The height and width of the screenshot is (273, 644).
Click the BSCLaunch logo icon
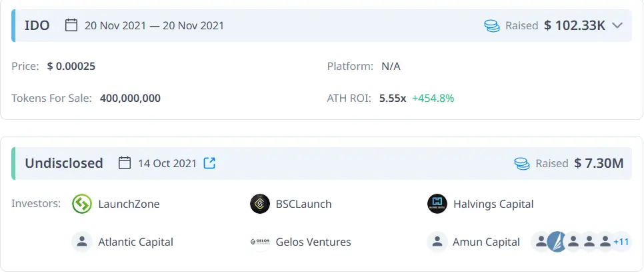tap(259, 204)
